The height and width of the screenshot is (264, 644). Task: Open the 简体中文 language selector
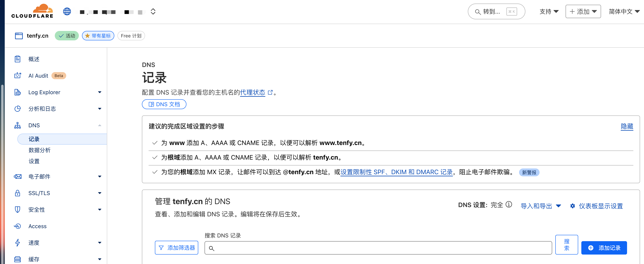click(624, 11)
